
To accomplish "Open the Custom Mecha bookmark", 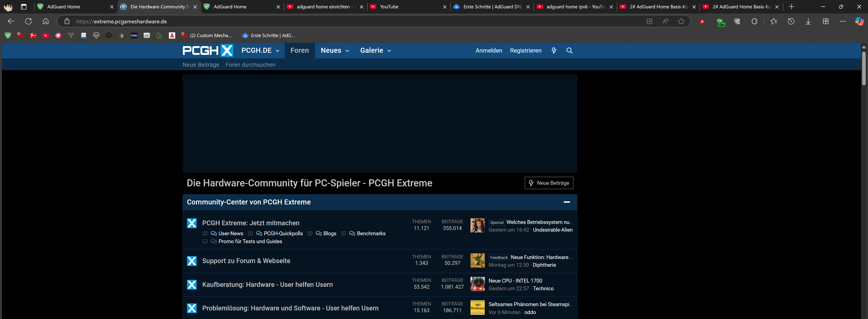I will pos(207,36).
